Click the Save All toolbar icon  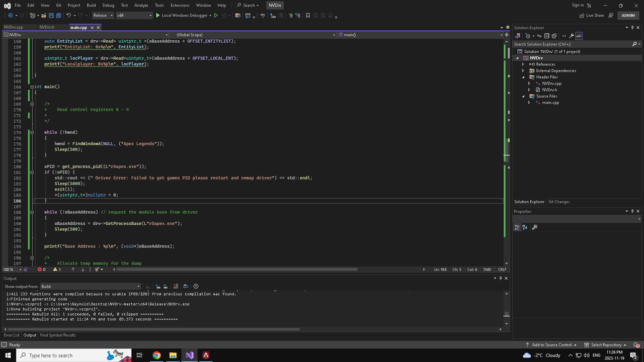pos(58,15)
